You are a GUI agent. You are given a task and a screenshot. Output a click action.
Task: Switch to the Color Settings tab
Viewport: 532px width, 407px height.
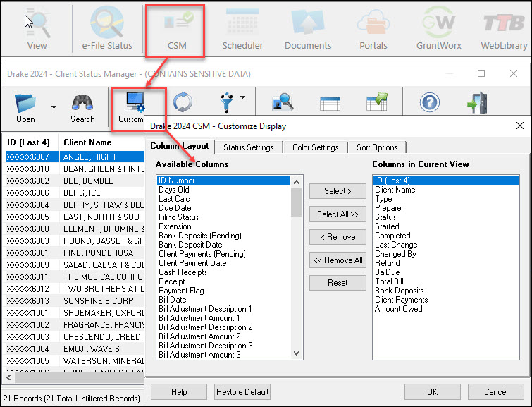click(315, 147)
